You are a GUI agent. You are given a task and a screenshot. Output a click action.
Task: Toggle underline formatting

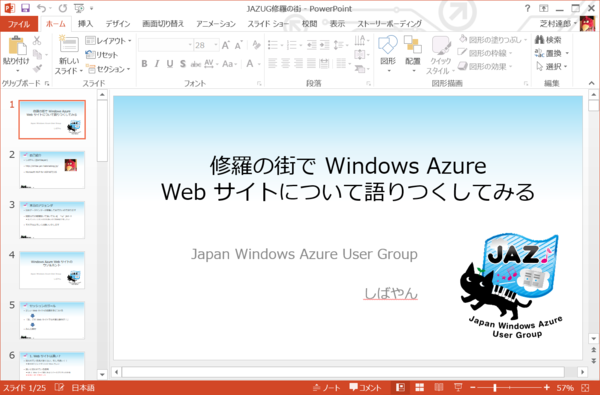click(170, 64)
